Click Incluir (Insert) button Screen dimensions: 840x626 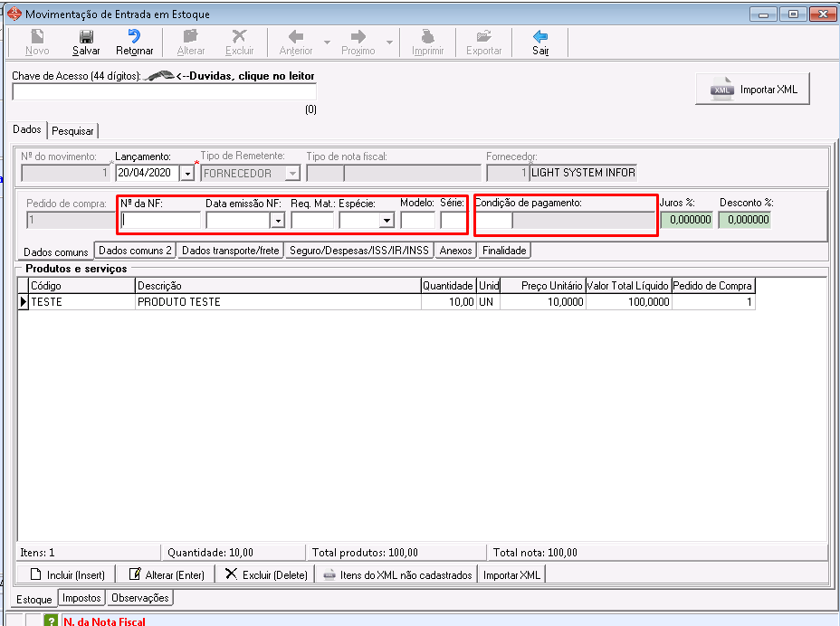click(67, 574)
